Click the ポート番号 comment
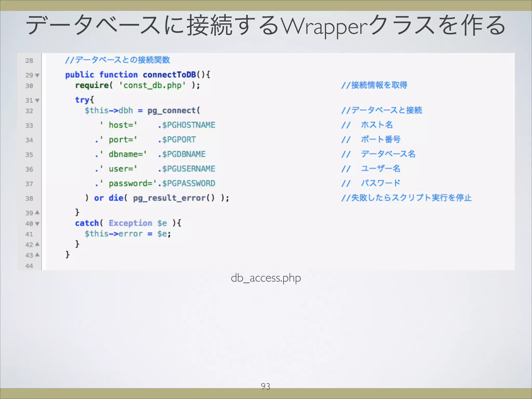 coord(381,139)
